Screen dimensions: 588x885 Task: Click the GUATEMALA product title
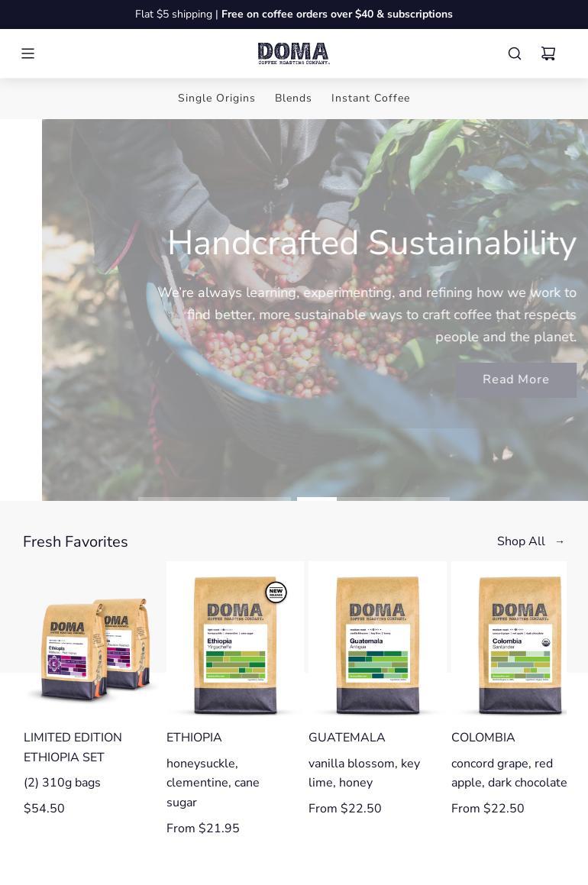click(347, 738)
